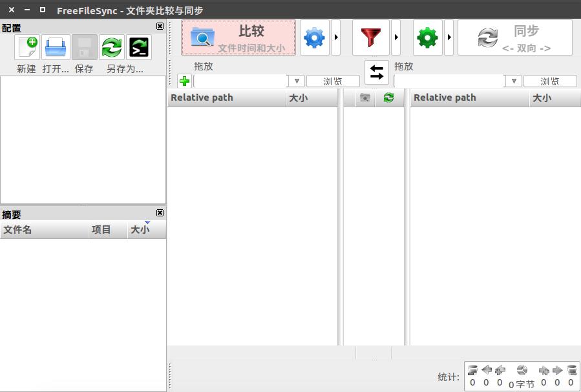Click the left 浏览 browse button
This screenshot has width=581, height=392.
[x=333, y=81]
